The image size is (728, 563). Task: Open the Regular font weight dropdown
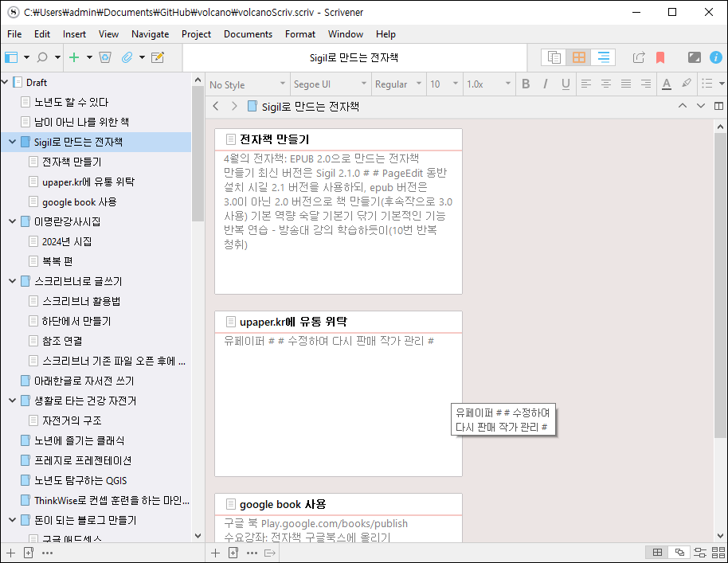(398, 84)
